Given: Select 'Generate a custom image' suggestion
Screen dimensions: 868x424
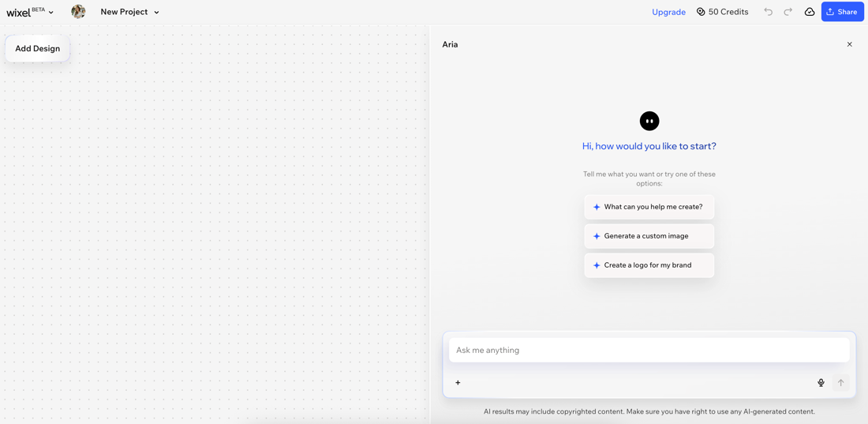Looking at the screenshot, I should 649,236.
